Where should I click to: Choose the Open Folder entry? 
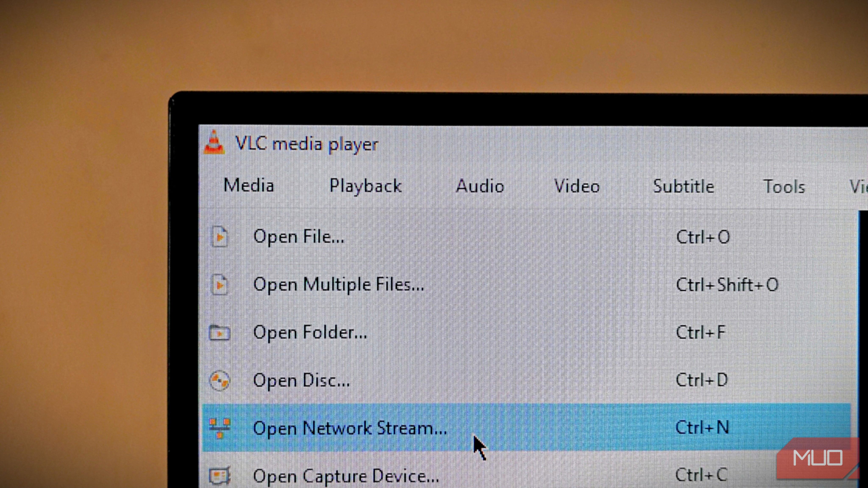pyautogui.click(x=311, y=333)
